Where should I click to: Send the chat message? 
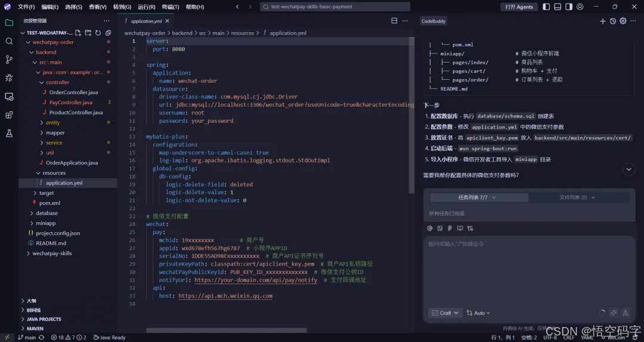[626, 313]
